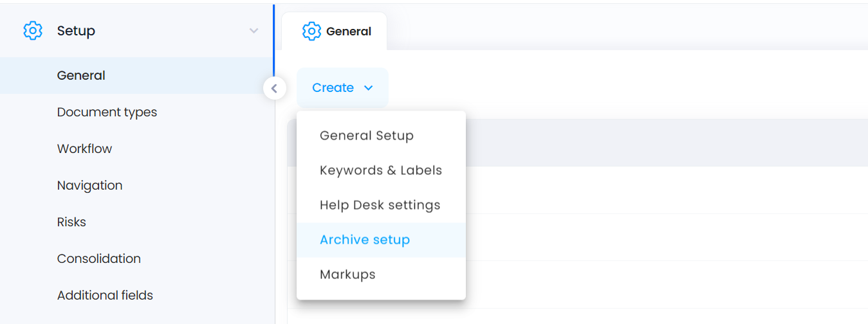Image resolution: width=868 pixels, height=324 pixels.
Task: Select Consolidation in the sidebar
Action: [136, 258]
